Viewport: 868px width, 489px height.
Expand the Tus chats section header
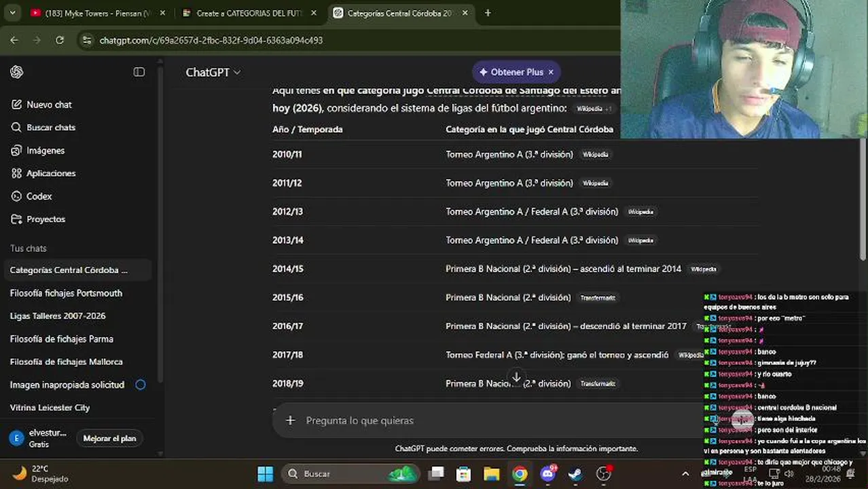28,249
